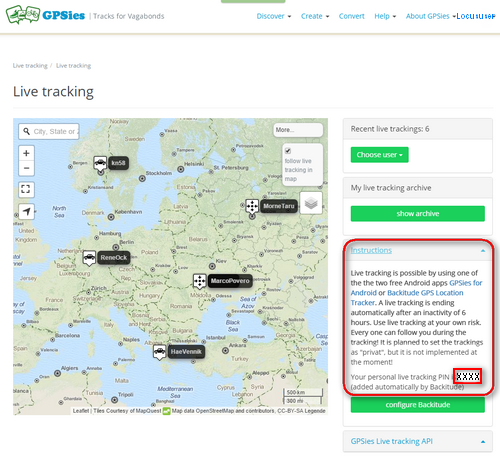Image resolution: width=500 pixels, height=456 pixels.
Task: Select the MorneTaru tracker marker
Action: click(x=252, y=207)
